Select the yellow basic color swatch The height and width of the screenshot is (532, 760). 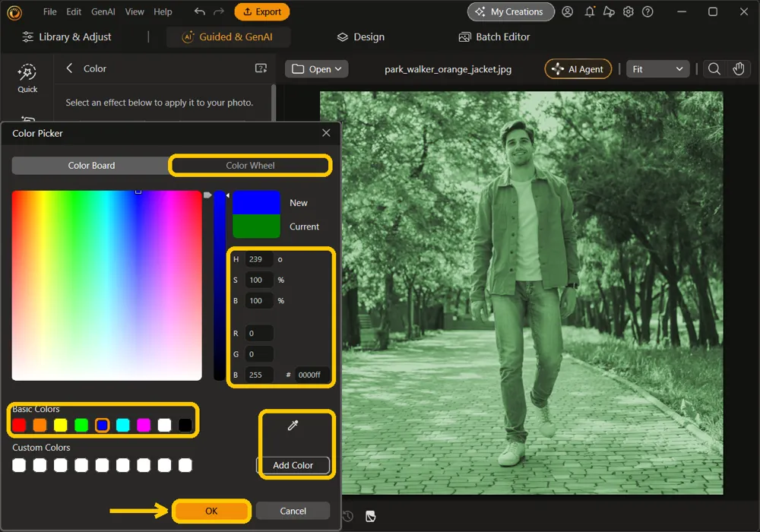[61, 425]
